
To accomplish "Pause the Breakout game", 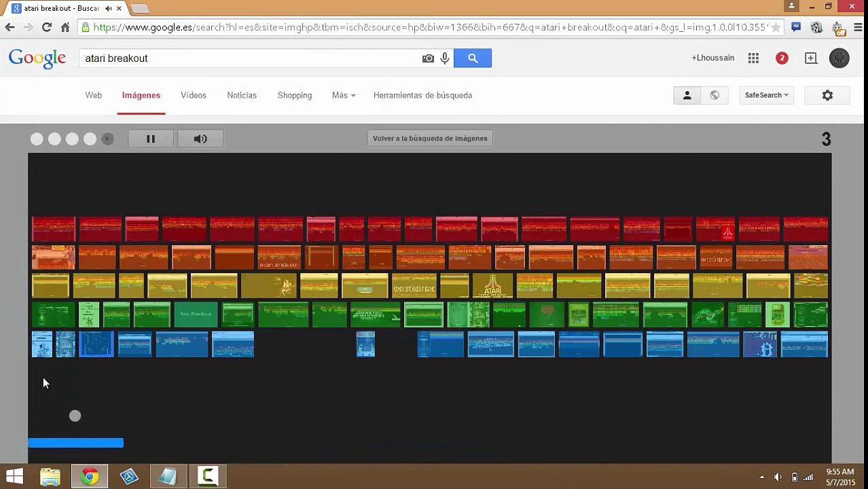I will click(x=151, y=139).
